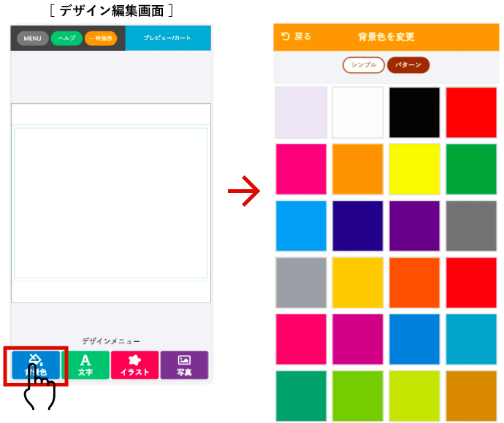Click the blank design canvas area
The image size is (504, 423).
point(111,203)
